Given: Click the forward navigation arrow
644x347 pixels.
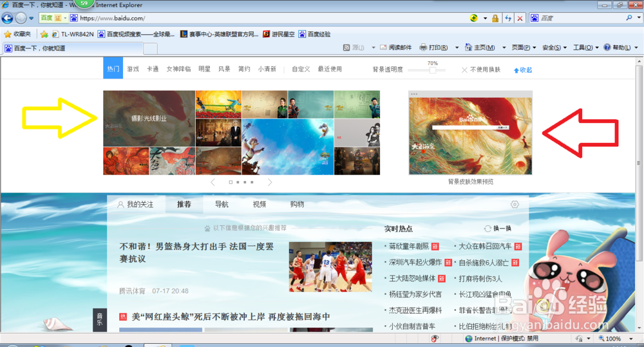Looking at the screenshot, I should [21, 18].
